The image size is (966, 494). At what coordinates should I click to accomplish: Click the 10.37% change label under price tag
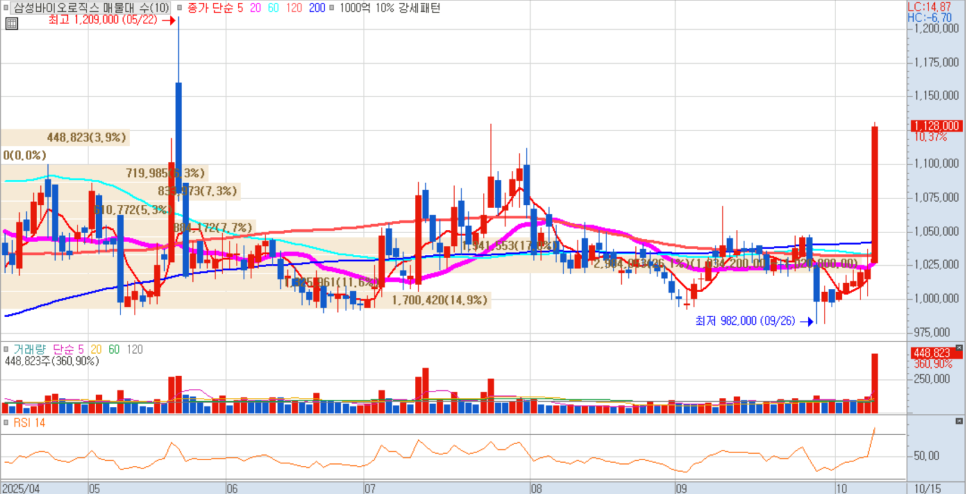(930, 137)
